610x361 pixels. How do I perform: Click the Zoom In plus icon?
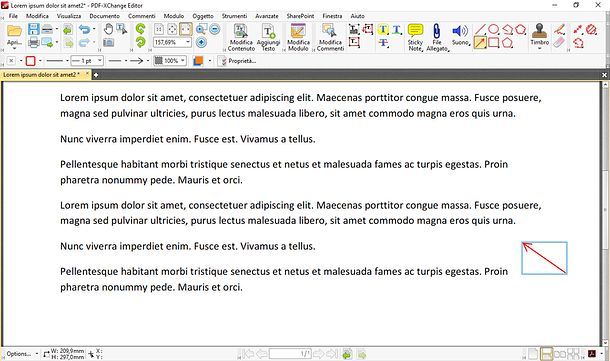(x=201, y=42)
